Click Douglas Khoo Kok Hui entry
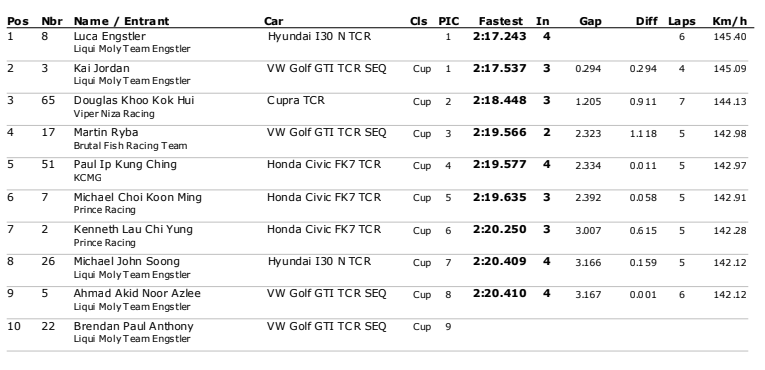 pyautogui.click(x=134, y=101)
